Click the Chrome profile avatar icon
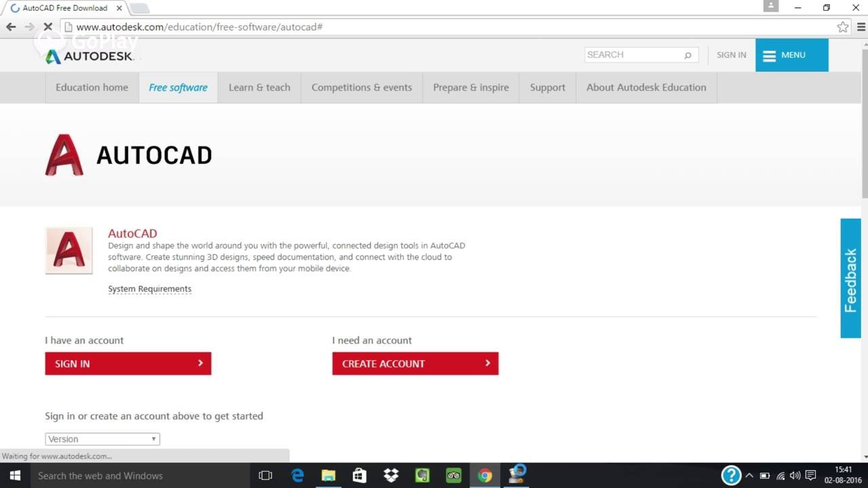This screenshot has height=488, width=868. coord(770,6)
